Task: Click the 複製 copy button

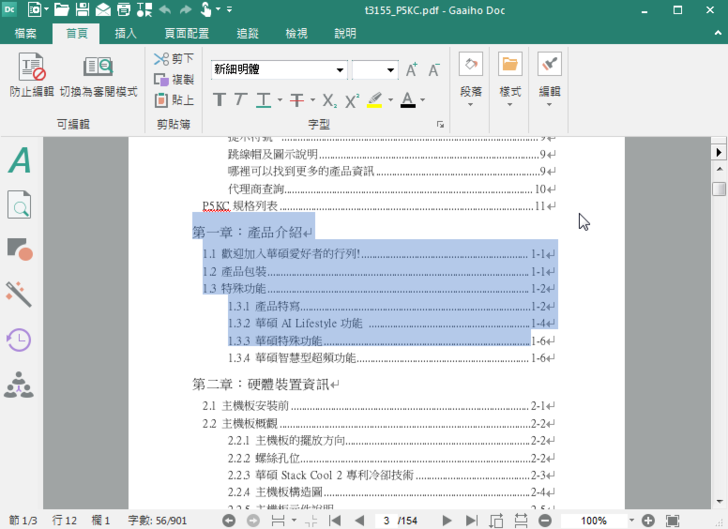Action: click(174, 79)
